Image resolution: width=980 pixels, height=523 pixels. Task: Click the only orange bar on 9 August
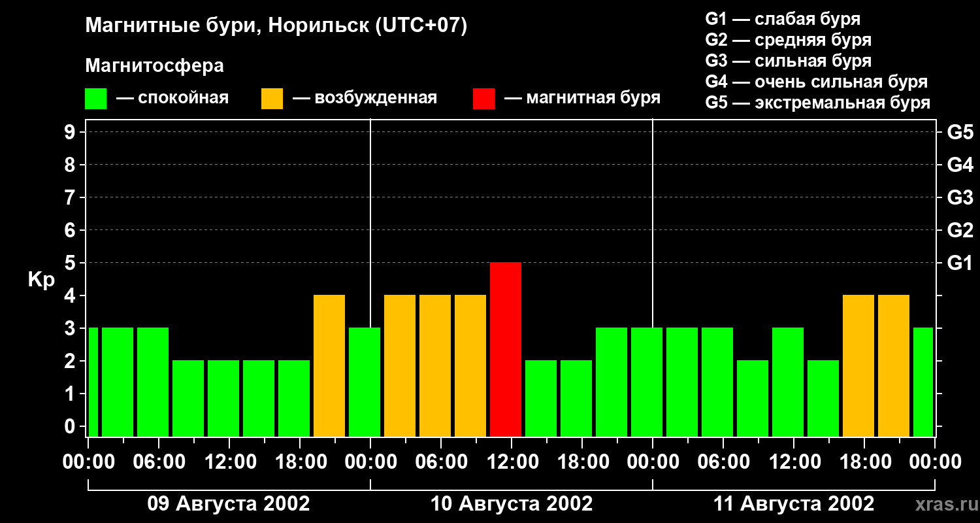click(x=329, y=365)
